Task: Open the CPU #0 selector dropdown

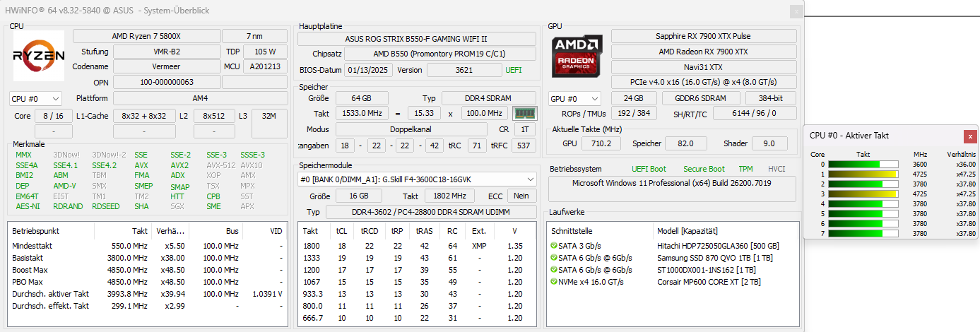Action: click(x=35, y=99)
